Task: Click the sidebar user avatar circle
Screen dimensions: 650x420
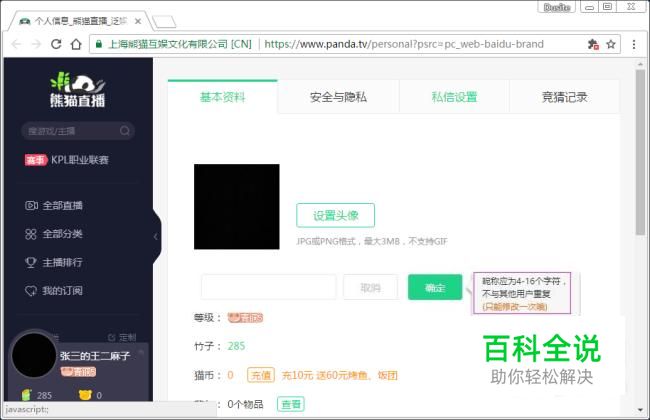Action: (x=34, y=355)
